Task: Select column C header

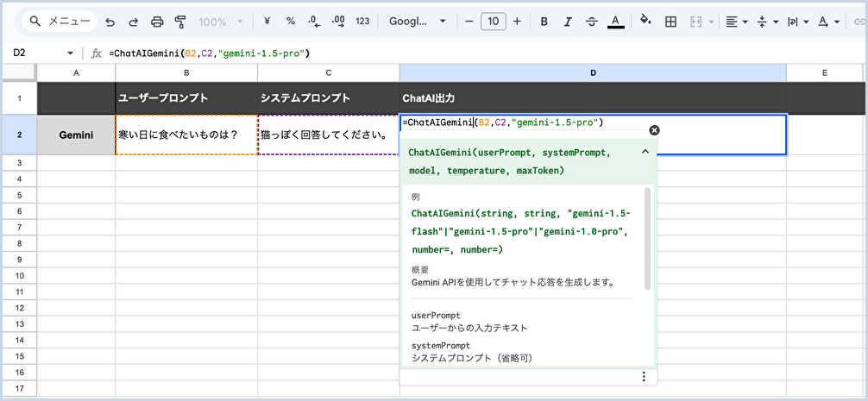Action: point(328,72)
